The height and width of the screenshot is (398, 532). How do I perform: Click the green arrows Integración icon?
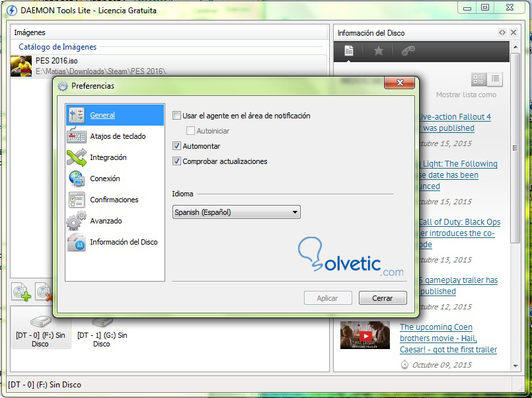point(77,157)
